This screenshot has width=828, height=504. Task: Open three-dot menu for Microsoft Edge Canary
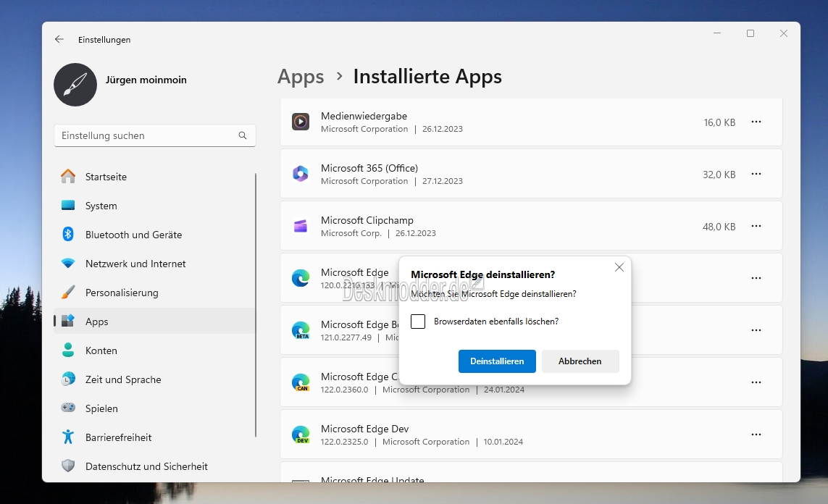click(756, 382)
